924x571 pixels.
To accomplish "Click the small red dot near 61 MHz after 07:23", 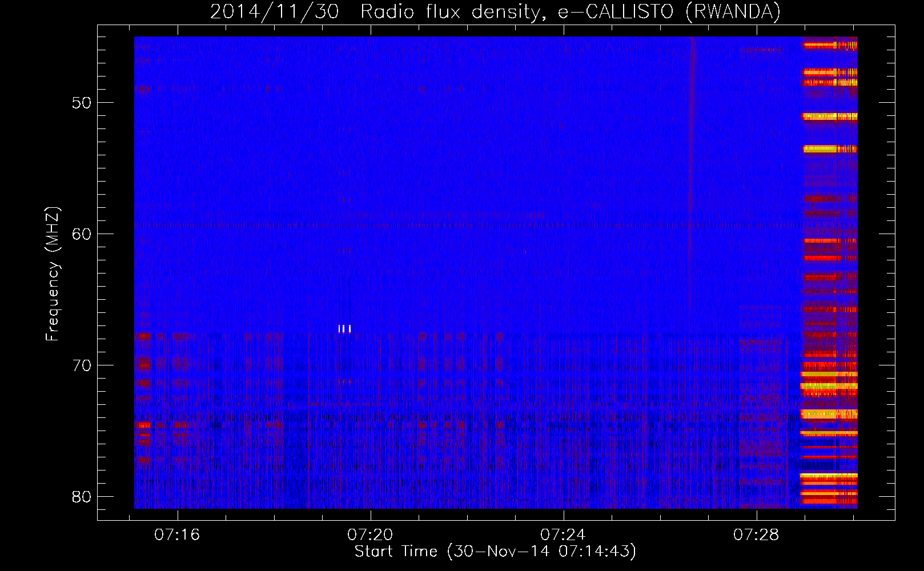I will click(x=525, y=252).
